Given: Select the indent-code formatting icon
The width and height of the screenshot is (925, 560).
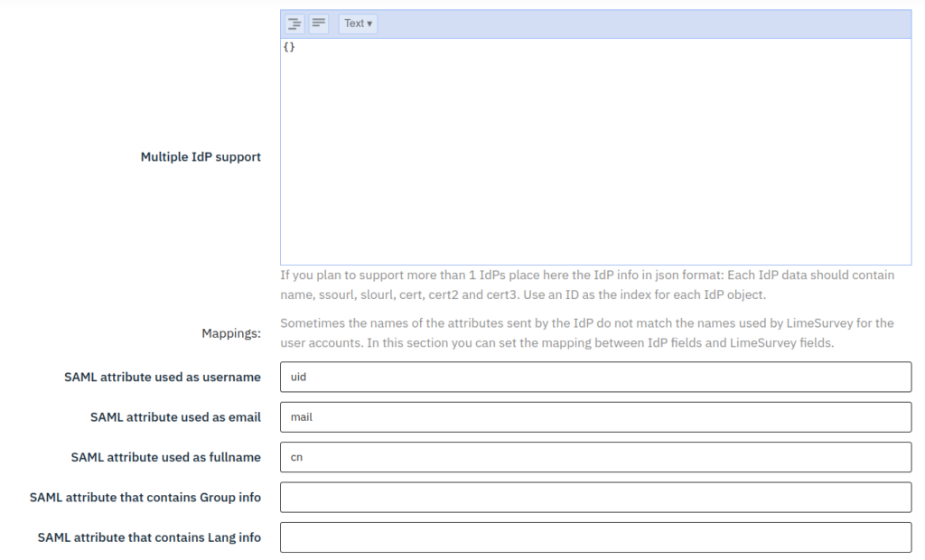Looking at the screenshot, I should point(294,23).
